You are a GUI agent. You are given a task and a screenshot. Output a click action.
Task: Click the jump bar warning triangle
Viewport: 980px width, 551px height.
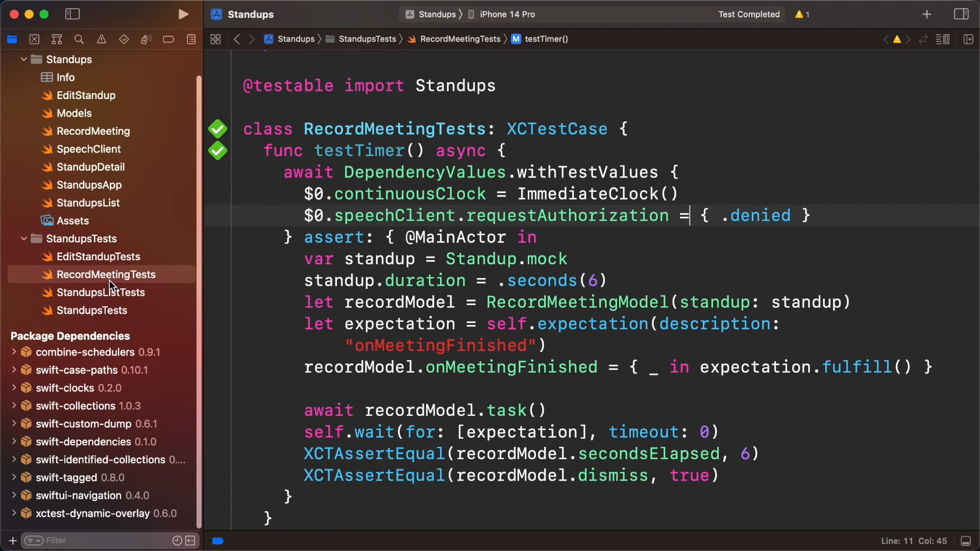coord(897,39)
